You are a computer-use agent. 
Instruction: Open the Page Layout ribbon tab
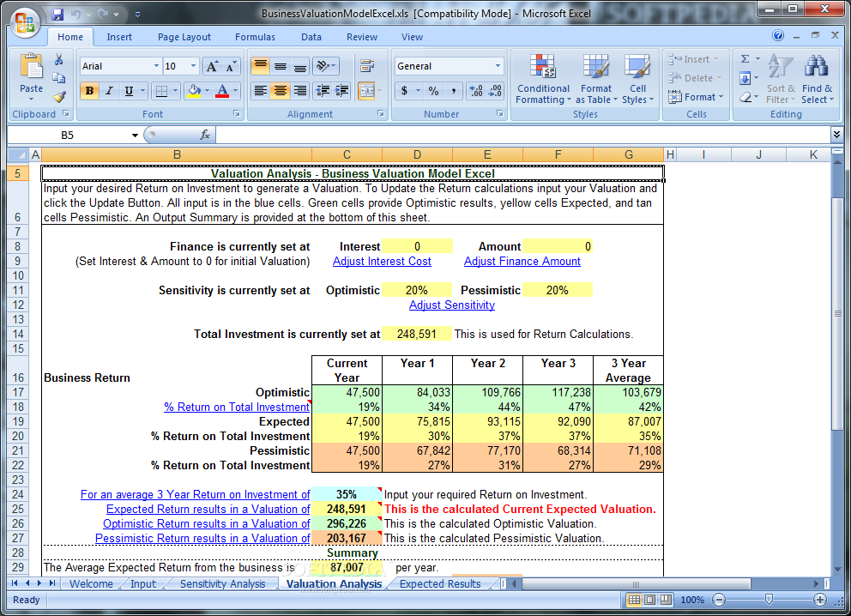coord(184,37)
